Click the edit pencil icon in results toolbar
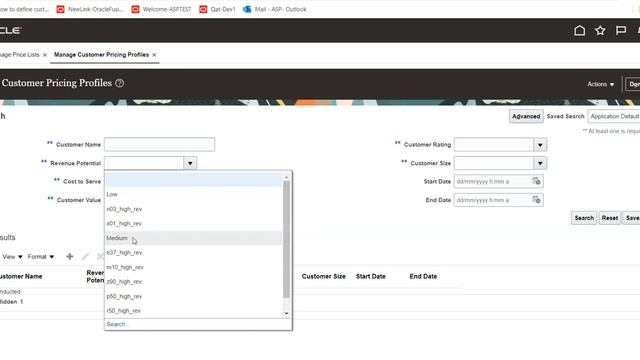This screenshot has height=360, width=640. coord(85,256)
